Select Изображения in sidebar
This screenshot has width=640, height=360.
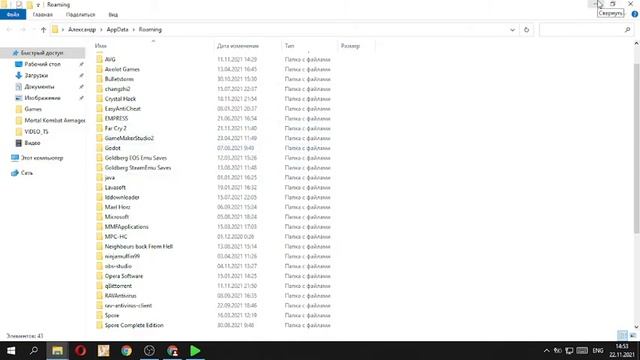pos(42,98)
